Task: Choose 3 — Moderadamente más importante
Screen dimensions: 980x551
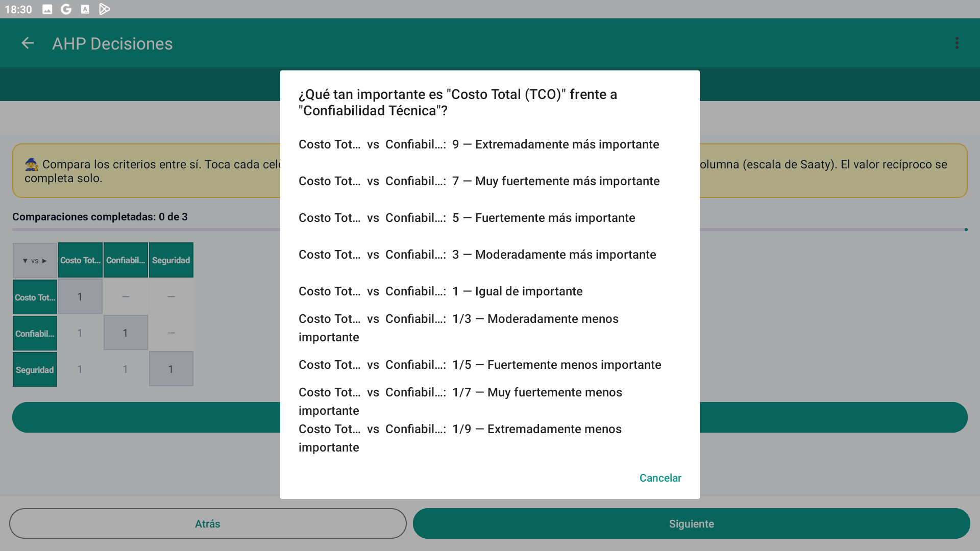Action: 490,255
